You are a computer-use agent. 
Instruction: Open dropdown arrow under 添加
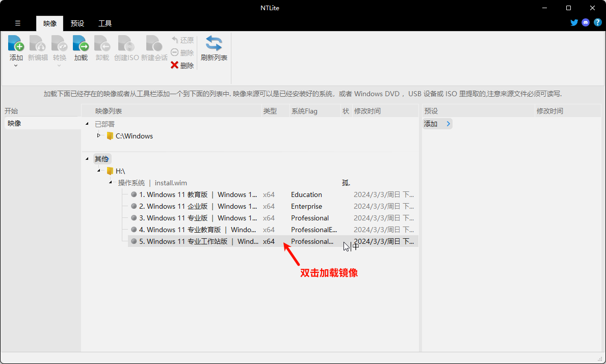16,66
